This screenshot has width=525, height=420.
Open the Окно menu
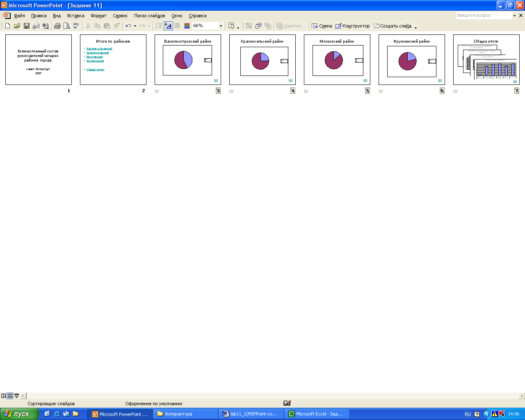[177, 16]
